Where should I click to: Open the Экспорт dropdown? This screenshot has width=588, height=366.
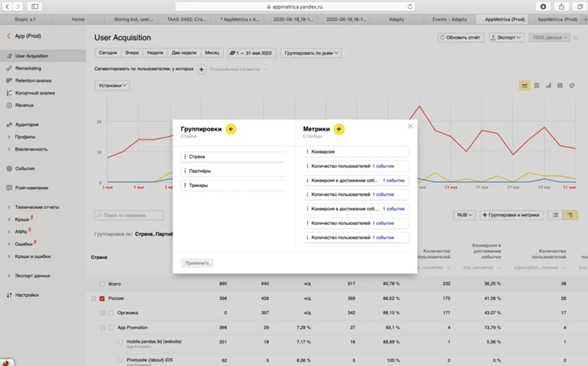point(507,38)
